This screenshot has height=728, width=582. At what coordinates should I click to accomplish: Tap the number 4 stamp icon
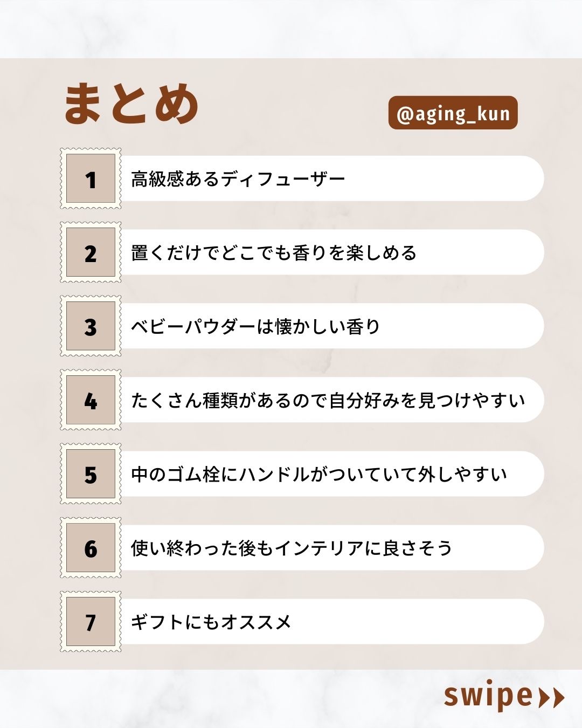pos(91,400)
